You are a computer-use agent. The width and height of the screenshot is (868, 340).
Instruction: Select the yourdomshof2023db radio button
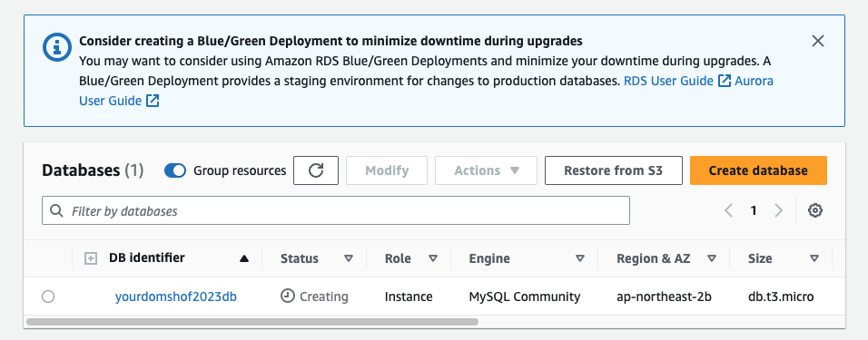point(48,296)
